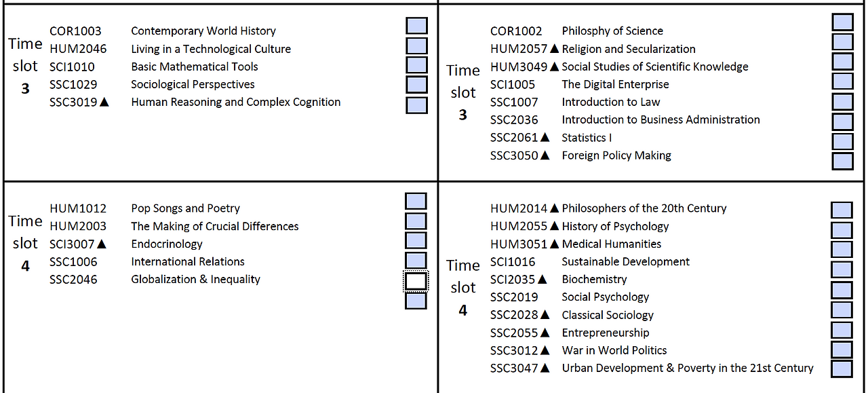Select the Sustainable Development checkbox
The image size is (868, 393).
pyautogui.click(x=842, y=269)
